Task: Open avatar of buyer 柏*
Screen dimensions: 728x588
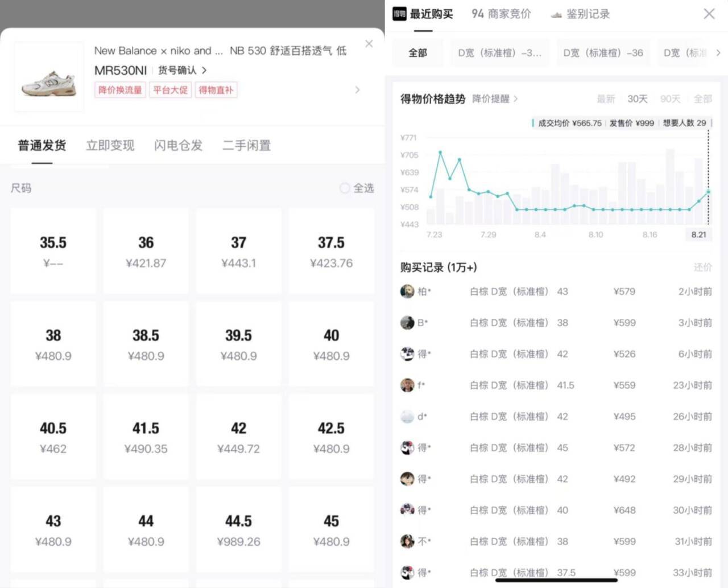Action: point(407,291)
